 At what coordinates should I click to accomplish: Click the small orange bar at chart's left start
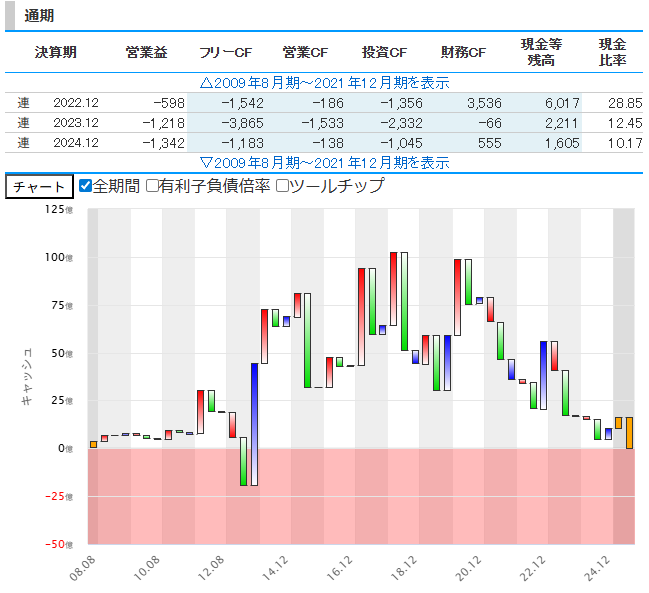click(x=94, y=444)
